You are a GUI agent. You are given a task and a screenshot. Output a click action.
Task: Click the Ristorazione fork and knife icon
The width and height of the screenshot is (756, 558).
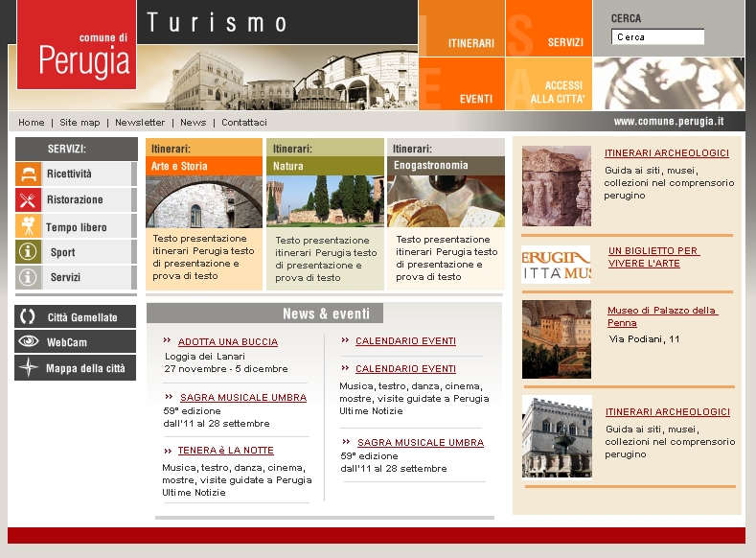click(28, 199)
